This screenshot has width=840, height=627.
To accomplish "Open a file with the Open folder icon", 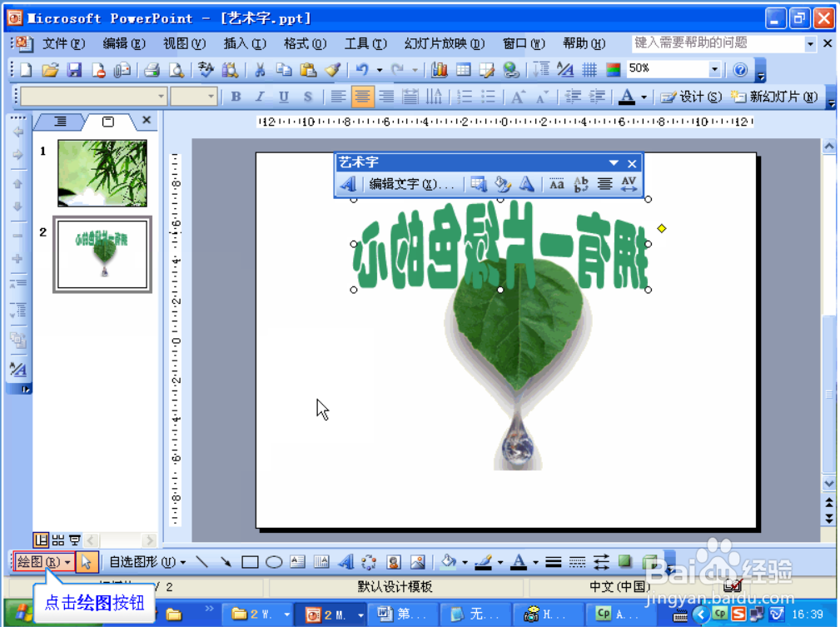I will click(50, 70).
